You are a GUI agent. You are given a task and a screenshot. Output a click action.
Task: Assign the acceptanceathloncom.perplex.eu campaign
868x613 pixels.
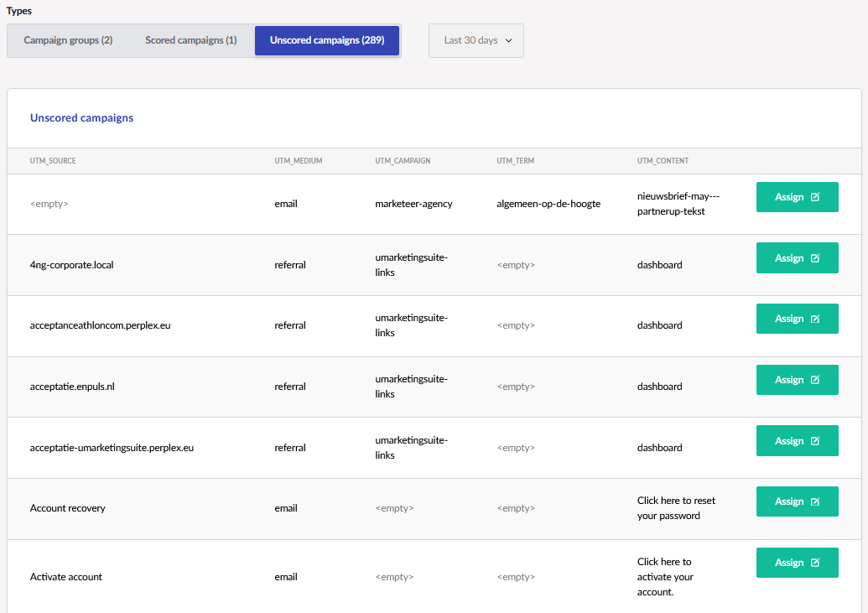click(x=798, y=319)
